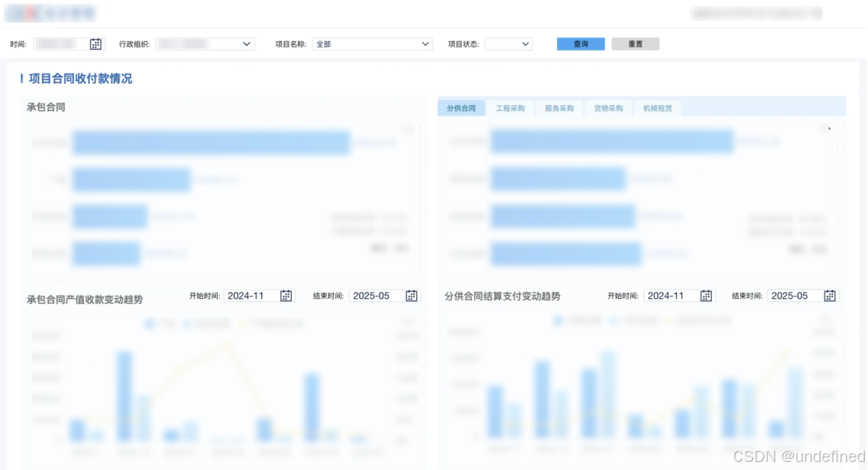Screen dimensions: 868x470
Task: Switch to the 分供合同 tab
Action: (461, 108)
